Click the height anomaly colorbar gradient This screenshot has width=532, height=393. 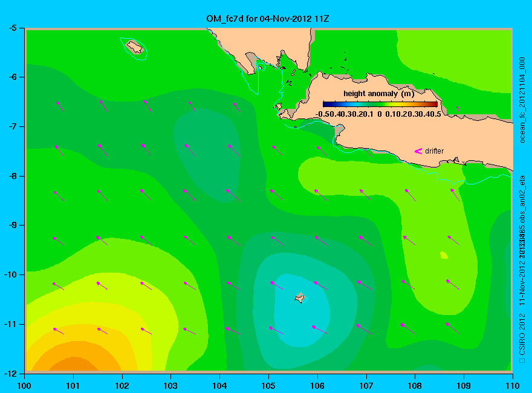tap(380, 104)
